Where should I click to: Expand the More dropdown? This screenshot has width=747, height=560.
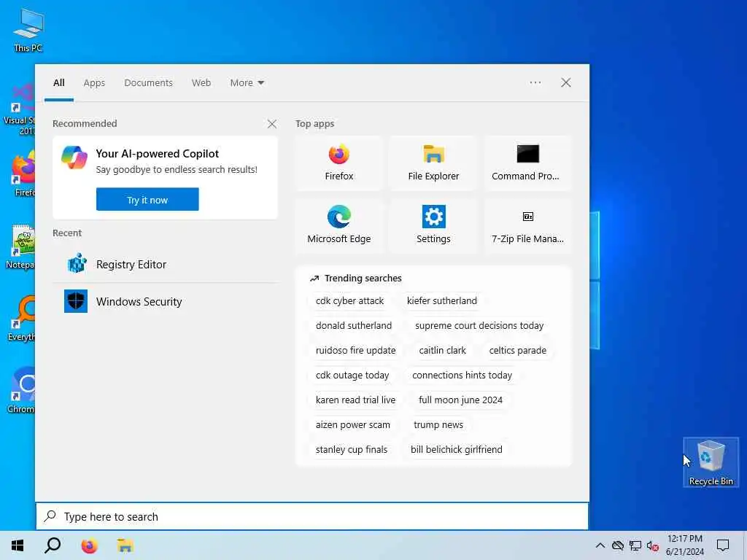[x=247, y=83]
